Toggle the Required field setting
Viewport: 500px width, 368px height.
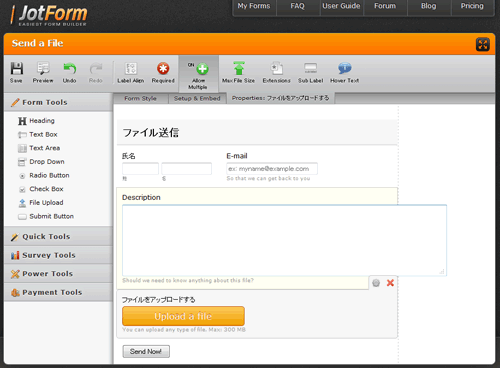[163, 72]
